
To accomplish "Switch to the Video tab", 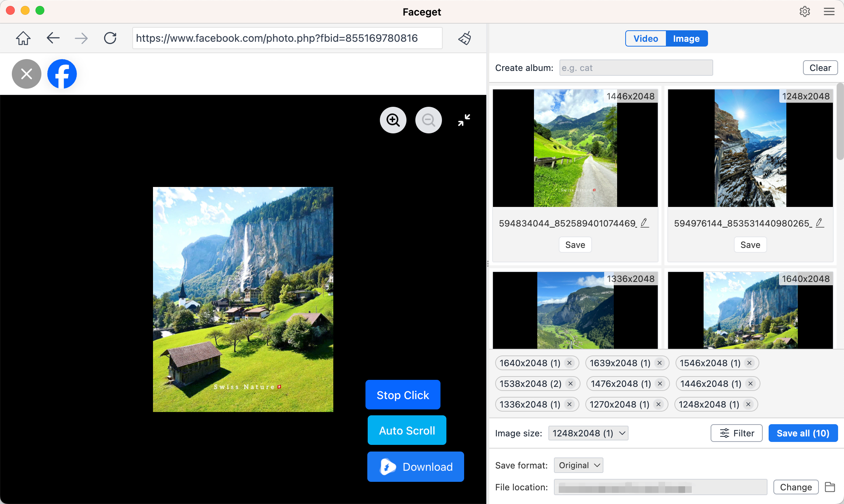I will click(x=646, y=38).
